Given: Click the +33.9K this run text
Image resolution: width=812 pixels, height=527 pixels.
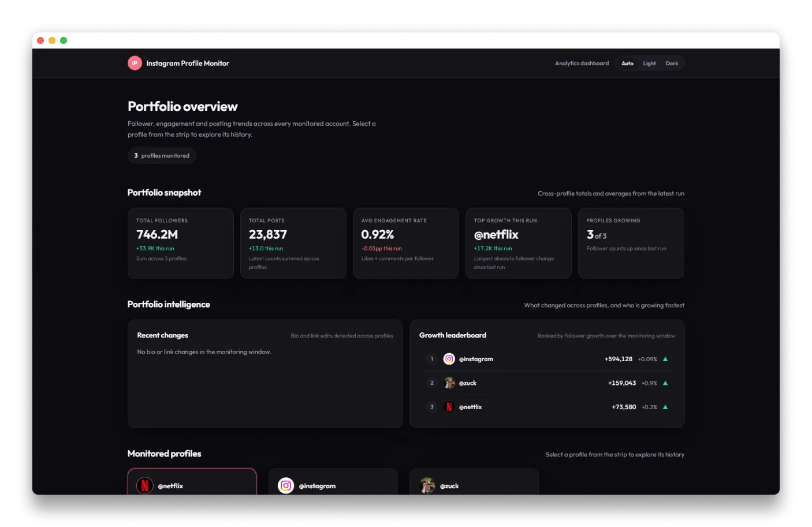Looking at the screenshot, I should 155,248.
